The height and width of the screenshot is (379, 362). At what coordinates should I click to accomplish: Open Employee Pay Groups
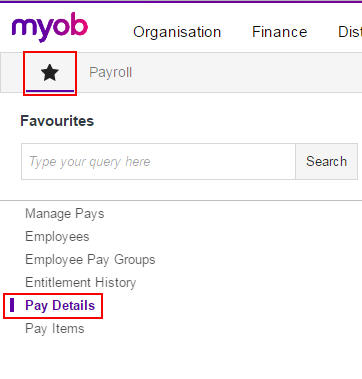pos(90,260)
